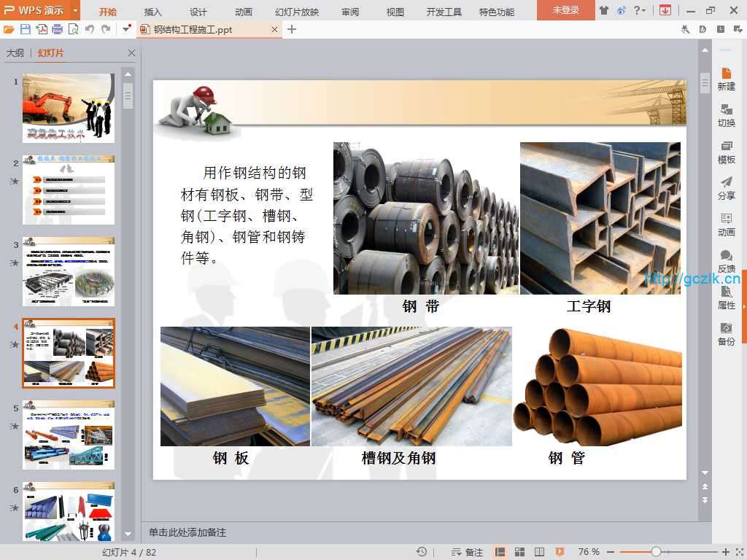Click the save icon in quick toolbar
747x560 pixels.
pyautogui.click(x=26, y=29)
